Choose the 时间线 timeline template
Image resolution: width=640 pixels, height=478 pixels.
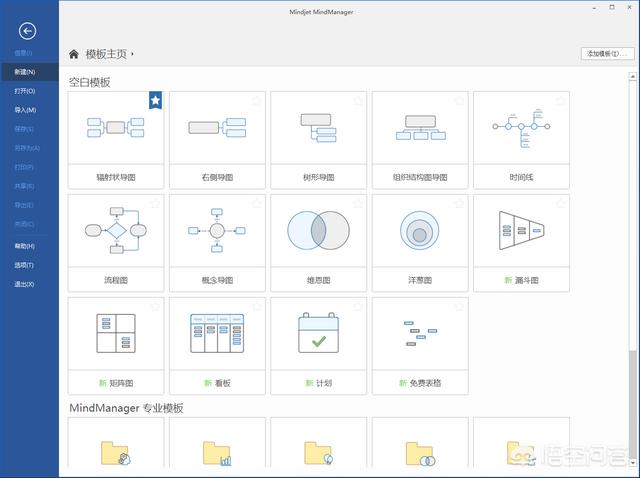coord(521,140)
